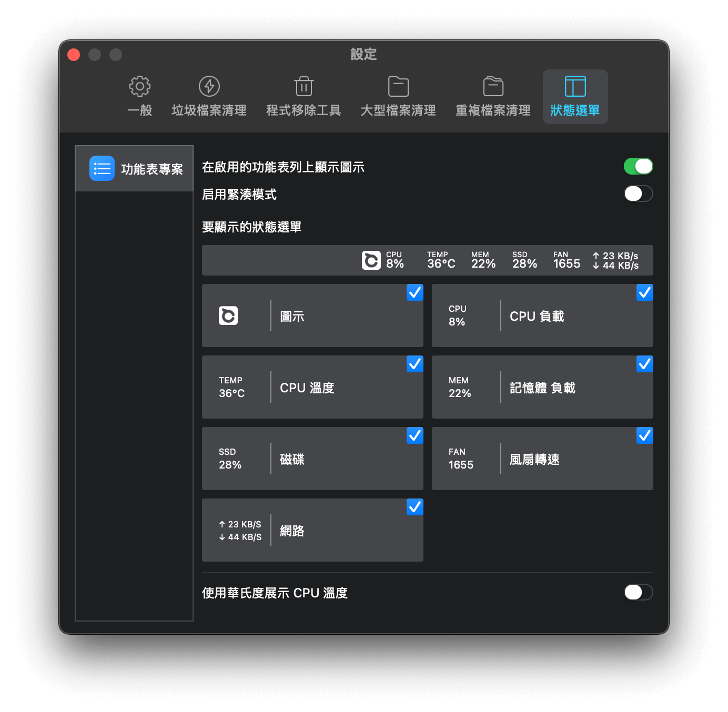Image resolution: width=728 pixels, height=712 pixels.
Task: Click the network speed reading in the preview bar
Action: click(615, 260)
